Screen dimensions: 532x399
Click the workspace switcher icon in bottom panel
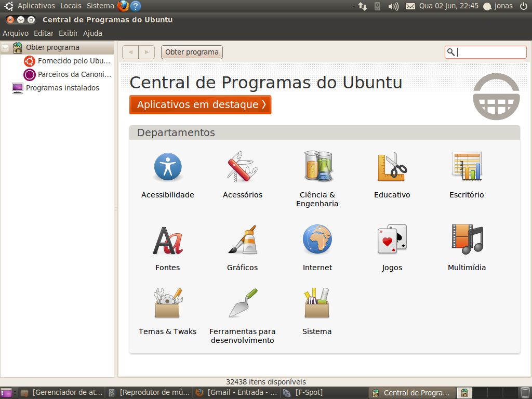click(464, 393)
